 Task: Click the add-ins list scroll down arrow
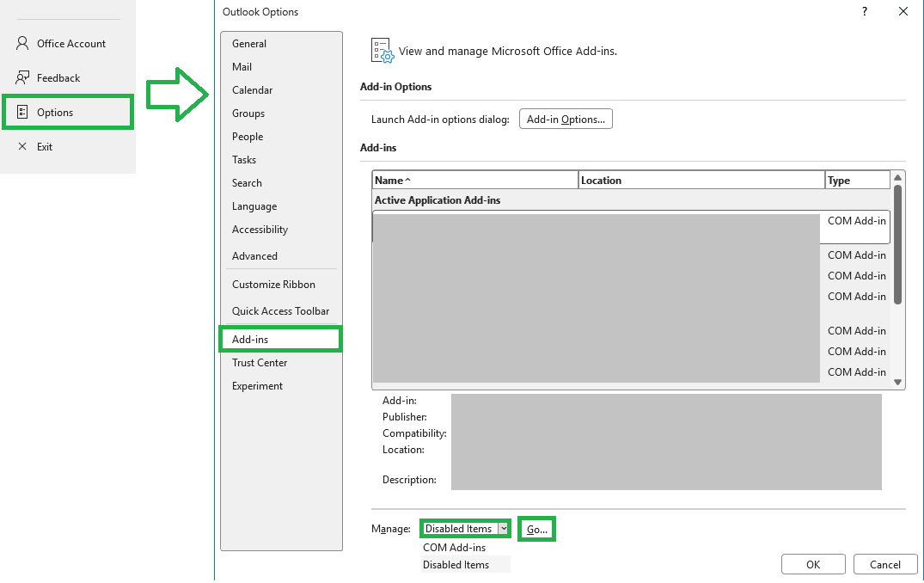pos(897,382)
